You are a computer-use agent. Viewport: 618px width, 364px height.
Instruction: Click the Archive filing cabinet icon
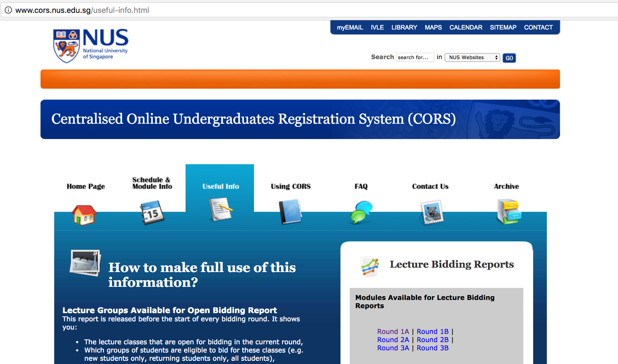[509, 211]
